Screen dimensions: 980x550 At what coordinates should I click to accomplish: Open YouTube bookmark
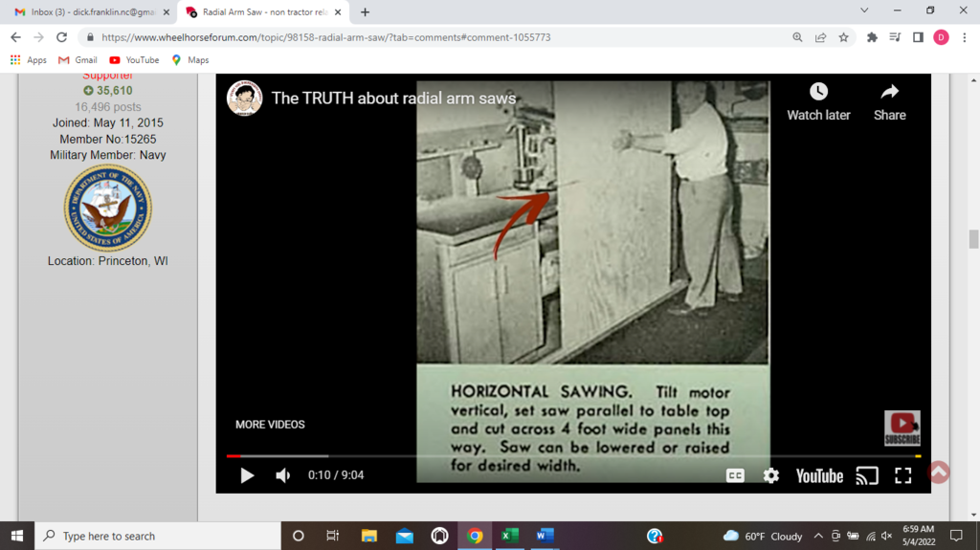tap(134, 60)
